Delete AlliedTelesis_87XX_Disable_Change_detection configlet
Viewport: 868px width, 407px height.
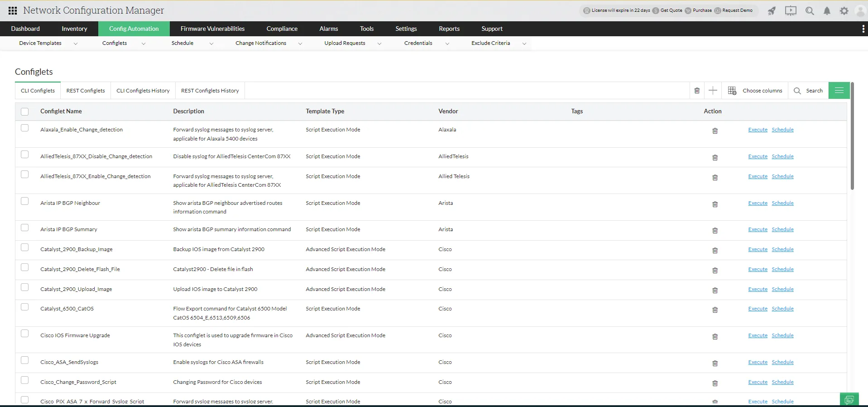[715, 158]
